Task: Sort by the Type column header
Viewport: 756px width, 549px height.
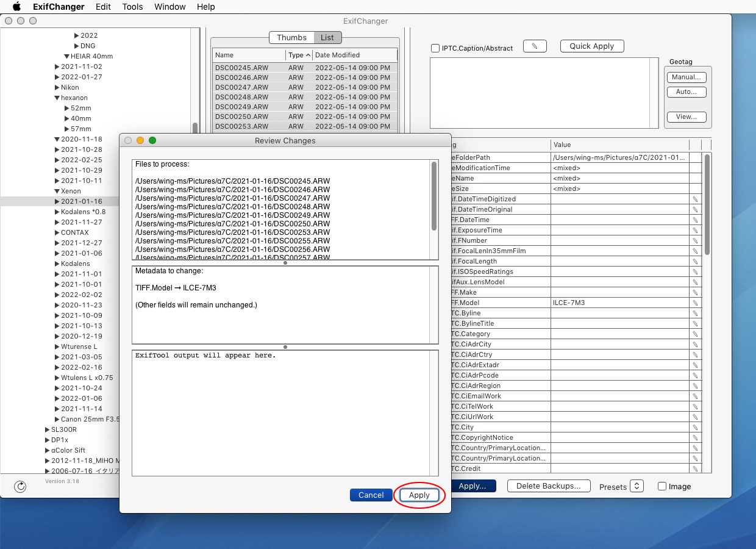Action: (x=299, y=55)
